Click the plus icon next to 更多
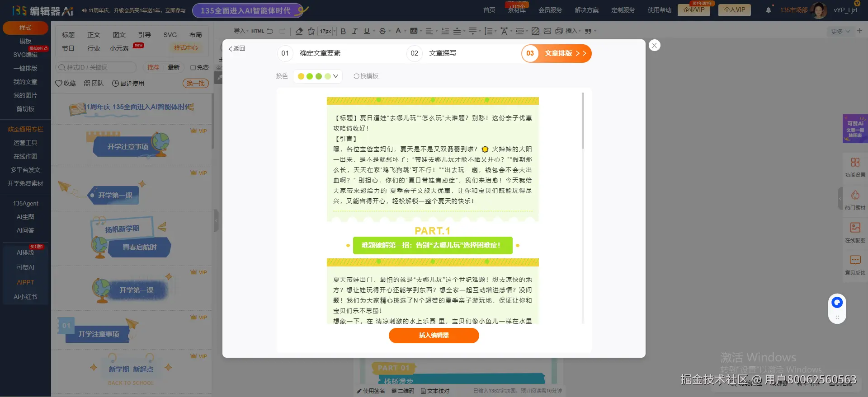Image resolution: width=868 pixels, height=397 pixels. click(859, 31)
